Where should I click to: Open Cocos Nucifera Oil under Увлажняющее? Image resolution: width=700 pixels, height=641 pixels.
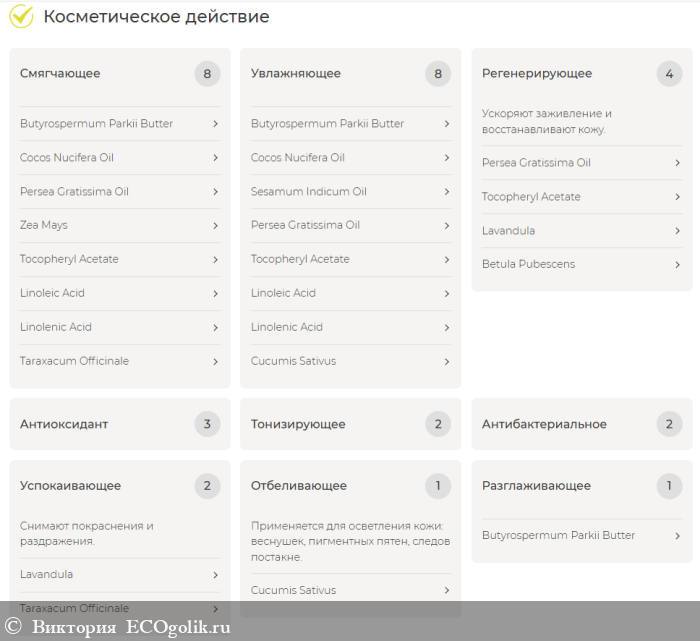pos(298,158)
